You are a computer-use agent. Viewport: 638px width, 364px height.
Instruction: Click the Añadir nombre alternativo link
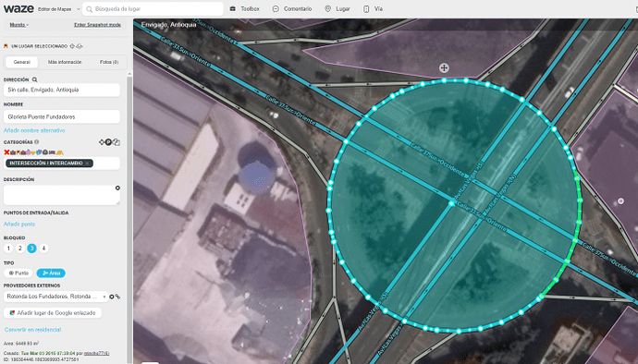click(x=34, y=130)
